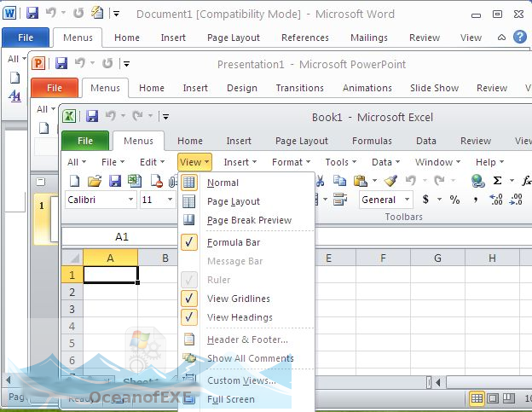
Task: Click the AutoSum sigma icon
Action: pos(497,181)
